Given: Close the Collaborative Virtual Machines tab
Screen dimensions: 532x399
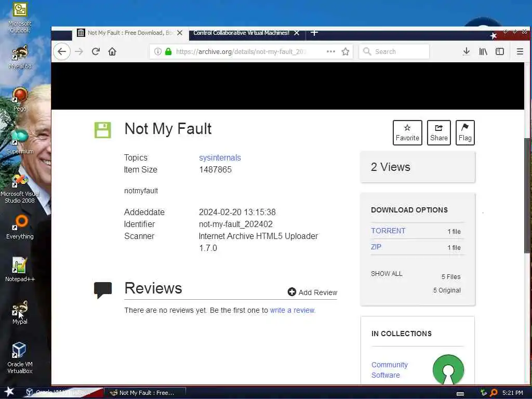Looking at the screenshot, I should (x=297, y=33).
